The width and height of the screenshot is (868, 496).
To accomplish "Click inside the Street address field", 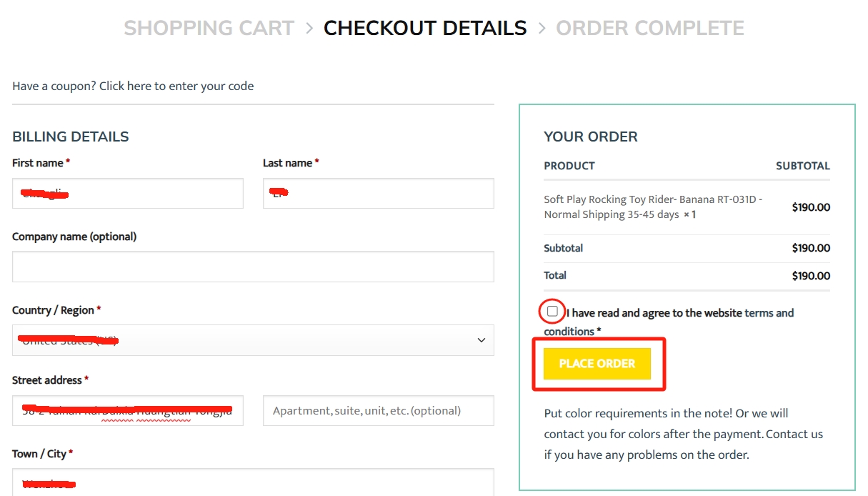I will pos(127,410).
